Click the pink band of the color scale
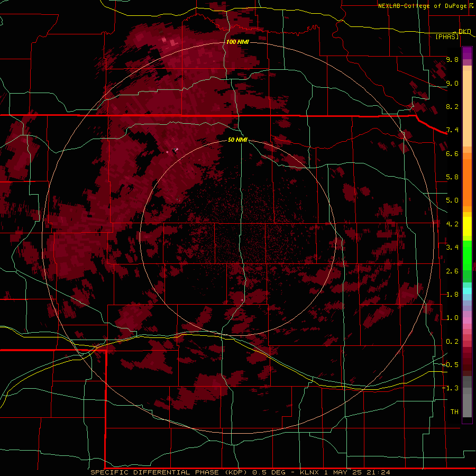 pyautogui.click(x=467, y=321)
